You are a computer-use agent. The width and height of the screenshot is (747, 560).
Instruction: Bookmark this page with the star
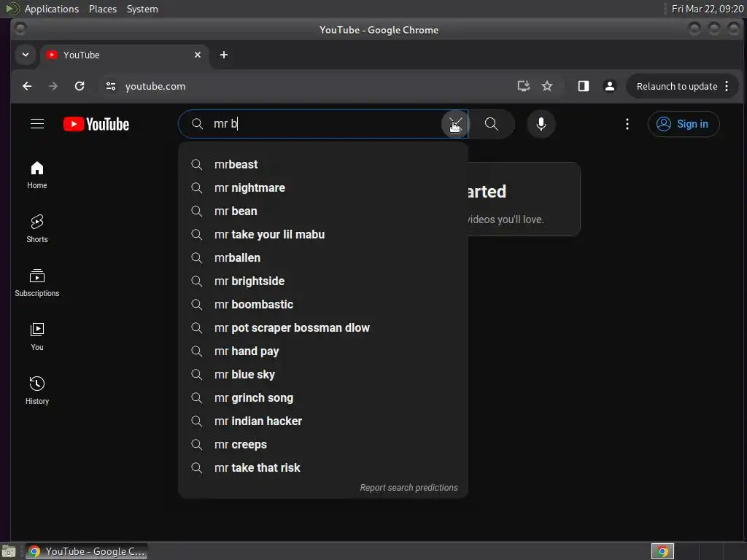[547, 86]
